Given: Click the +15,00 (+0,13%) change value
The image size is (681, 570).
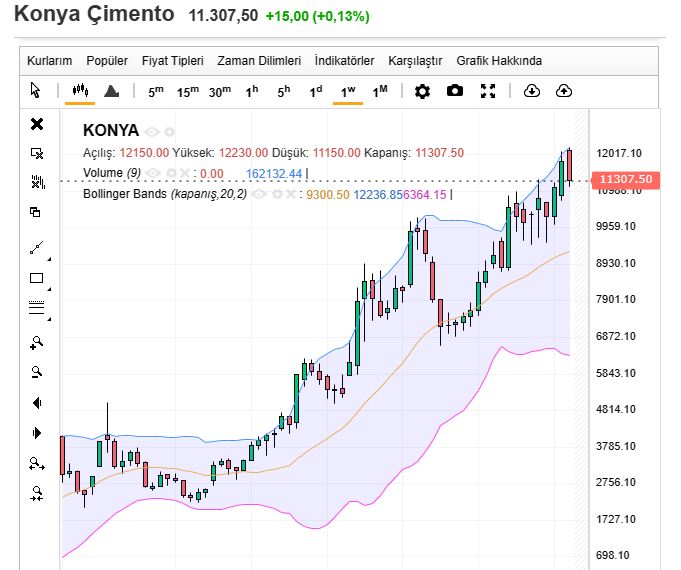Looking at the screenshot, I should tap(317, 16).
